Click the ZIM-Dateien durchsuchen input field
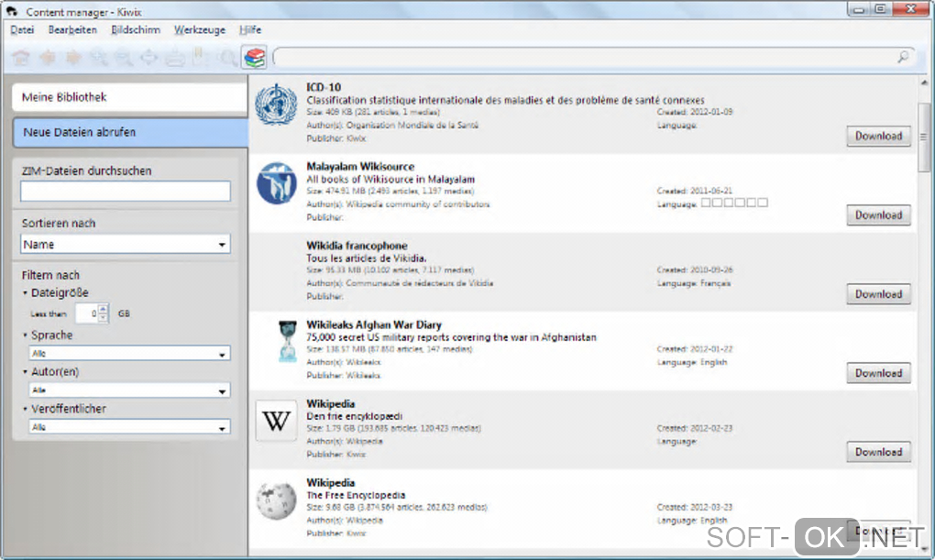This screenshot has width=935, height=560. click(x=126, y=191)
